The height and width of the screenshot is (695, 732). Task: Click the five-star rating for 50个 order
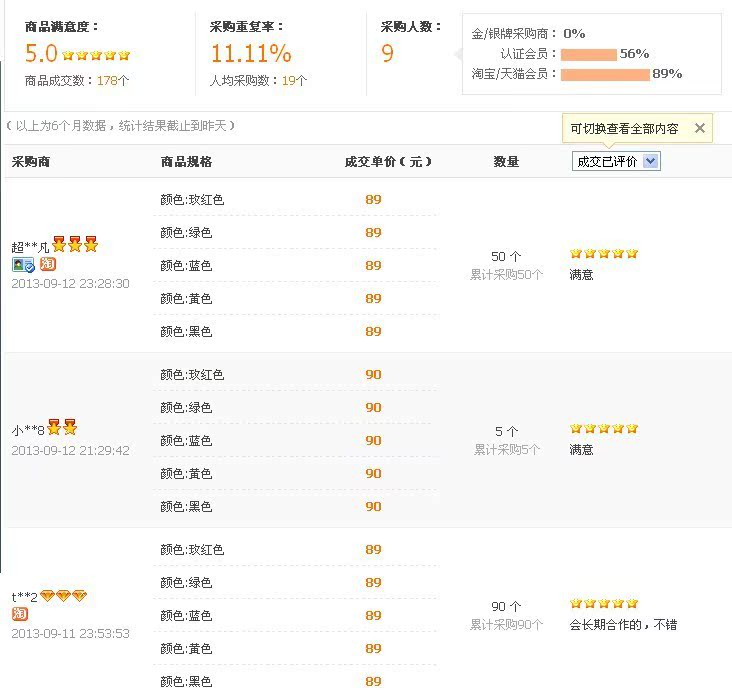604,254
